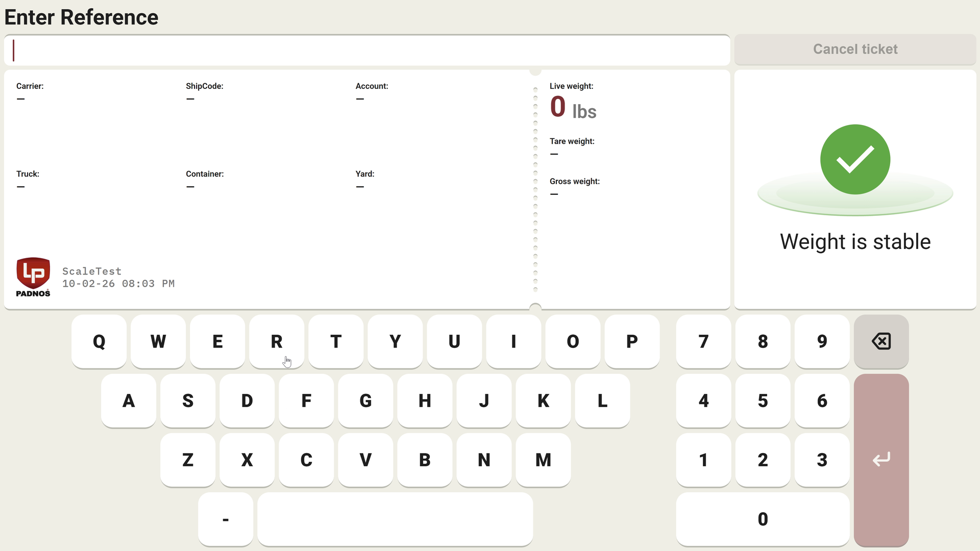
Task: Click the '10-02-26 08:03 PM' timestamp
Action: (118, 284)
